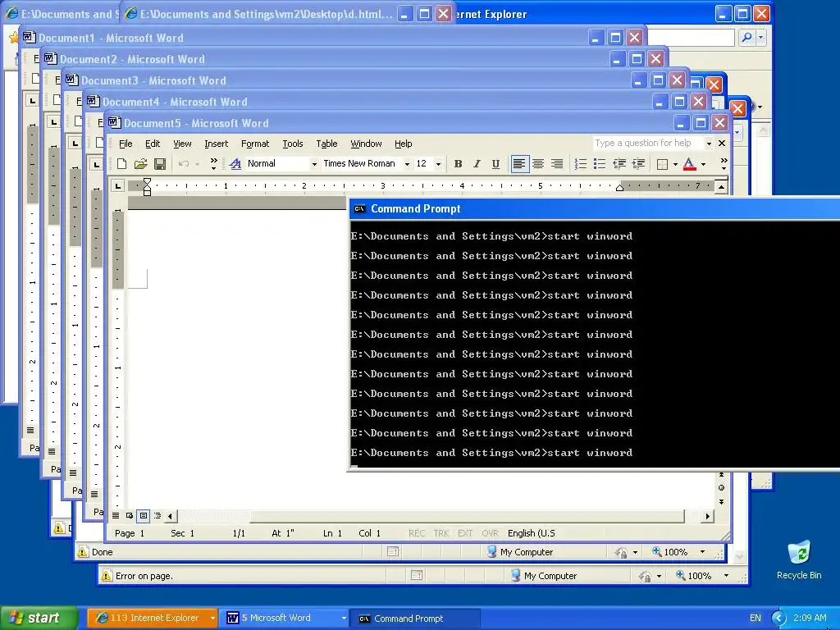This screenshot has height=630, width=840.
Task: Toggle REC indicator in Word status bar
Action: (417, 533)
